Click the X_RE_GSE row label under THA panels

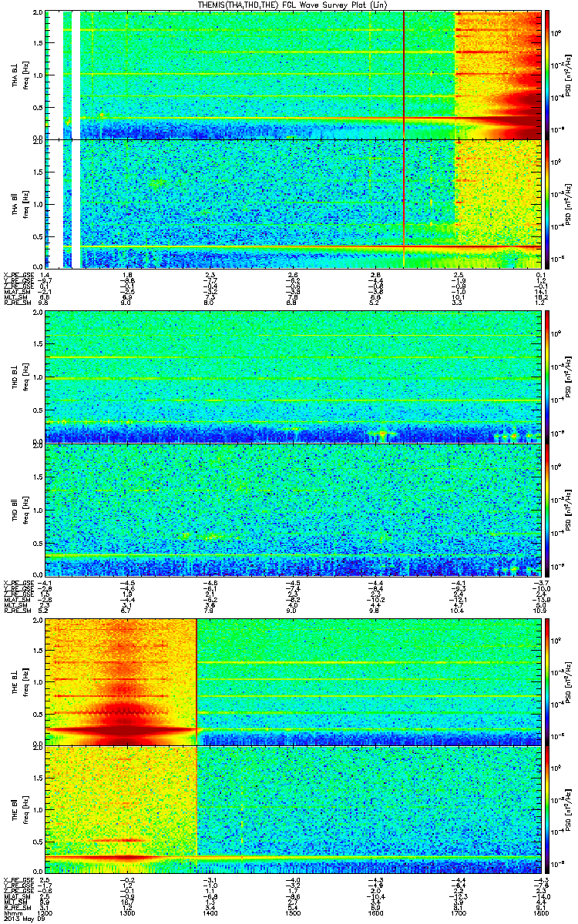[19, 276]
